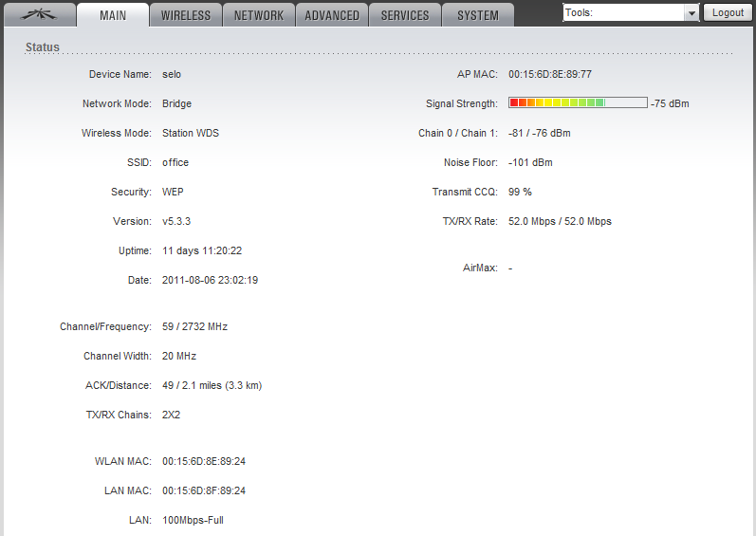The height and width of the screenshot is (536, 756).
Task: Select the Channel Width value 20 MHz
Action: [x=179, y=356]
